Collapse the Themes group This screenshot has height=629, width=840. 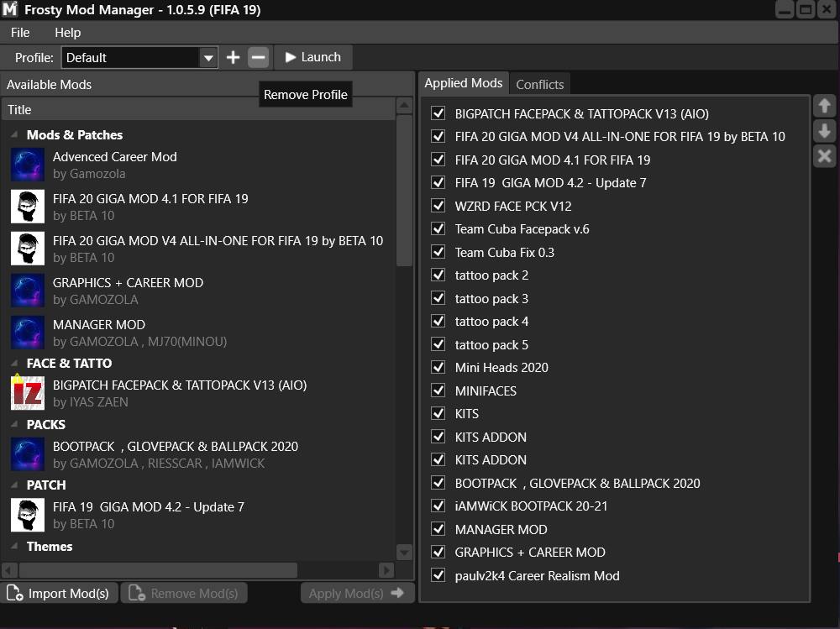pos(14,547)
